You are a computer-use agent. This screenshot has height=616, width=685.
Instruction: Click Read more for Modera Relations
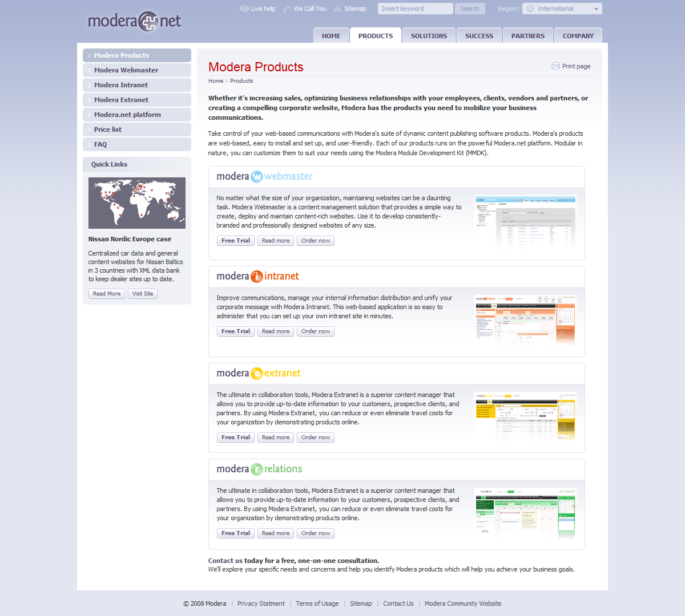pos(276,533)
